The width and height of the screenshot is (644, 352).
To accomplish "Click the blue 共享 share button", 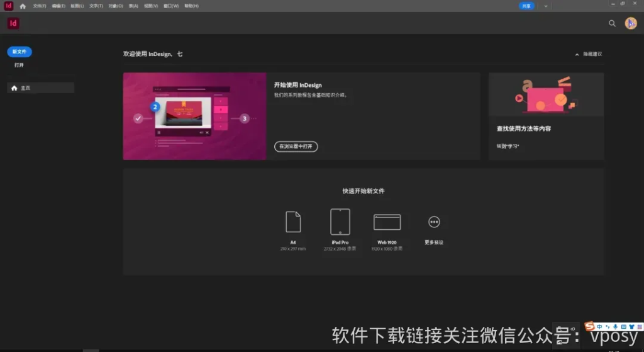I will pyautogui.click(x=526, y=6).
